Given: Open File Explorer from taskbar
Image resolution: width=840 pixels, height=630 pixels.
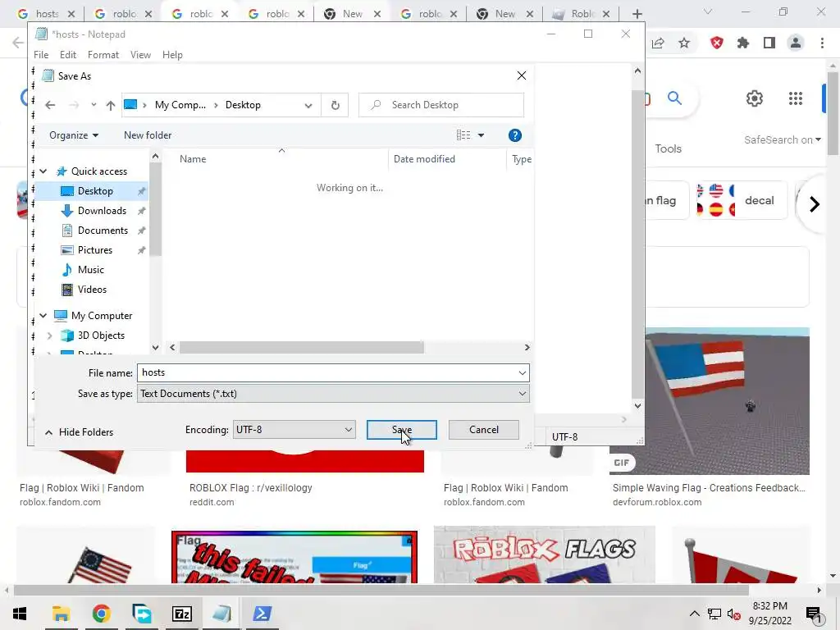Looking at the screenshot, I should [x=61, y=614].
